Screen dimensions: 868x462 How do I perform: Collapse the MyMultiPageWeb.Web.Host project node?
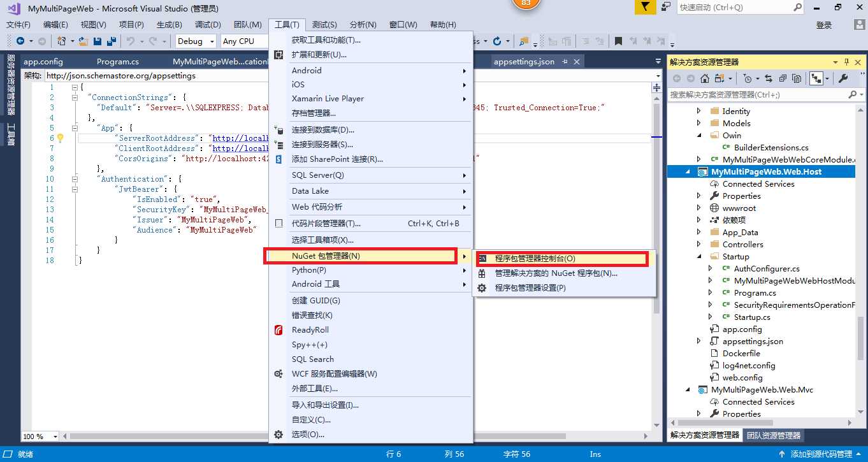pos(688,172)
